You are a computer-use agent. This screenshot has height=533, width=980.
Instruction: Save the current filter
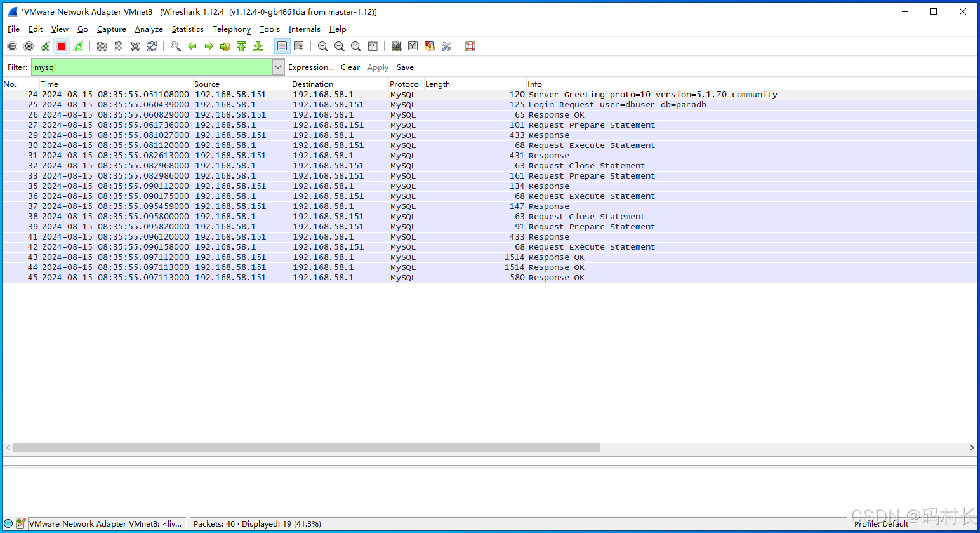[x=405, y=67]
